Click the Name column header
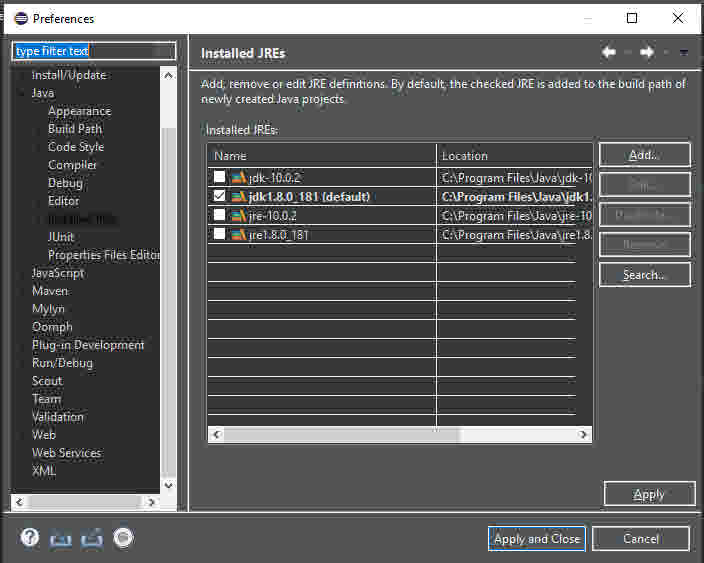 (321, 156)
